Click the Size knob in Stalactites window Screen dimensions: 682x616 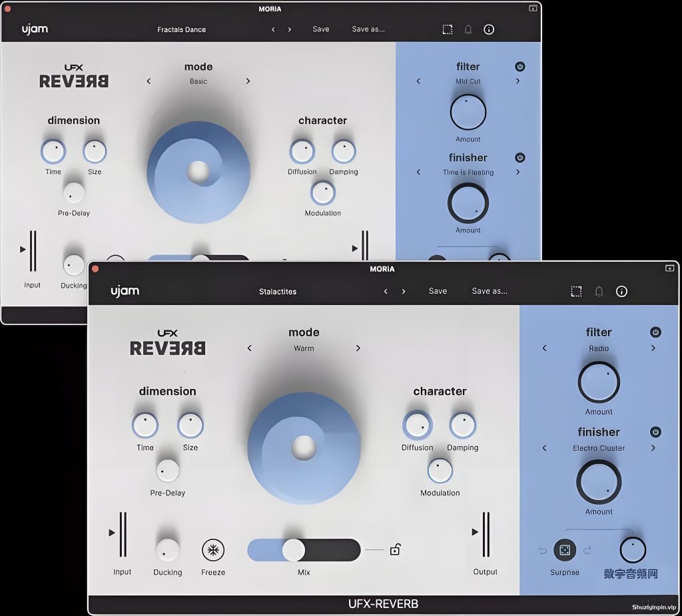190,425
